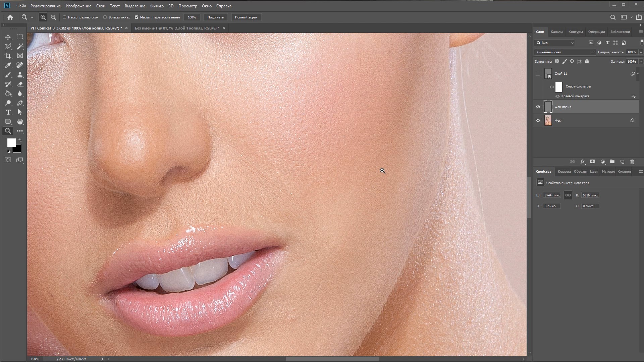Click the Zoom Out magnifier icon
The image size is (644, 362).
pyautogui.click(x=53, y=17)
